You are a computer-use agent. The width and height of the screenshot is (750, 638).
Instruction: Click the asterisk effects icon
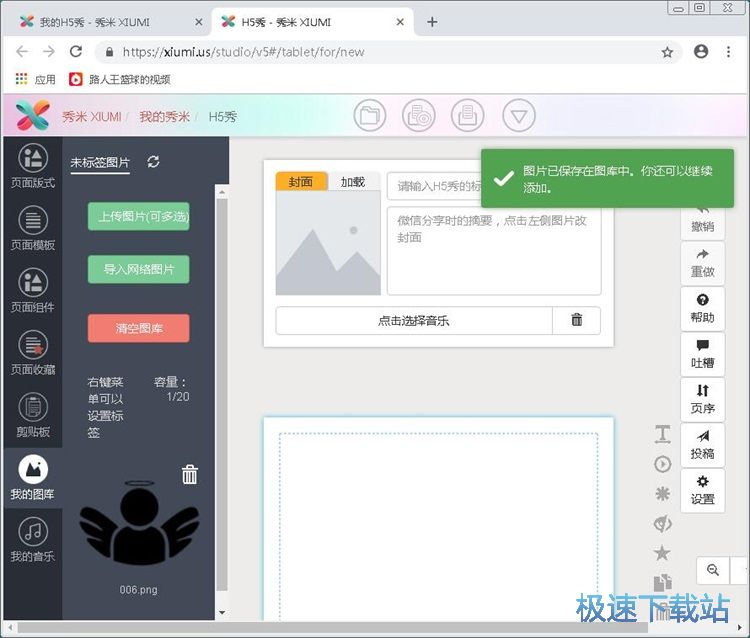pyautogui.click(x=662, y=494)
